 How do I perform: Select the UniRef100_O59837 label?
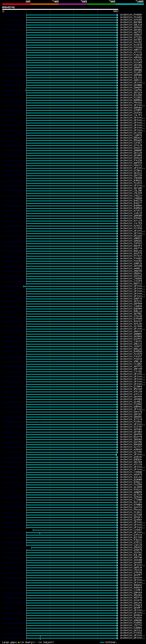tap(131, 35)
